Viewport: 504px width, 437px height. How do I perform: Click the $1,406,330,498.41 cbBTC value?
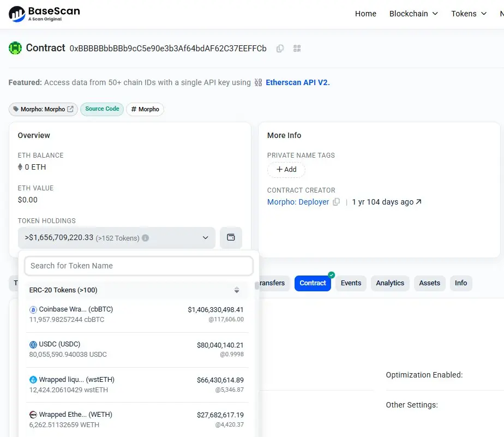(215, 310)
